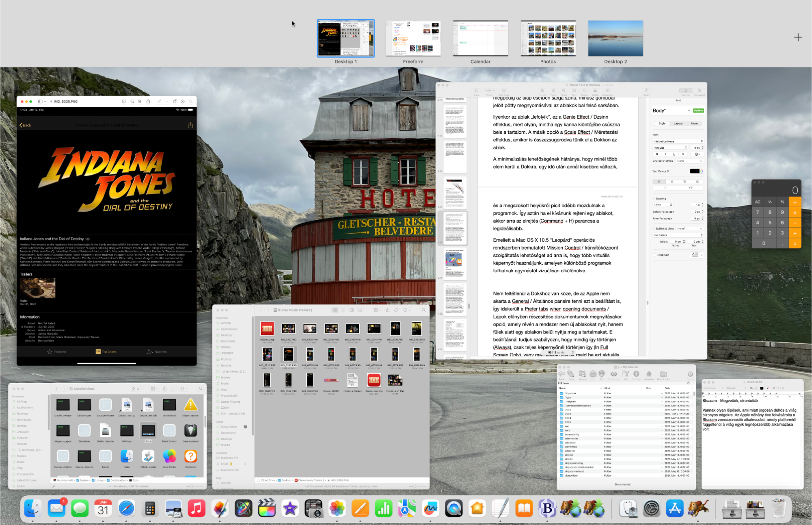
Task: Open Photos app from the Dock
Action: click(337, 508)
